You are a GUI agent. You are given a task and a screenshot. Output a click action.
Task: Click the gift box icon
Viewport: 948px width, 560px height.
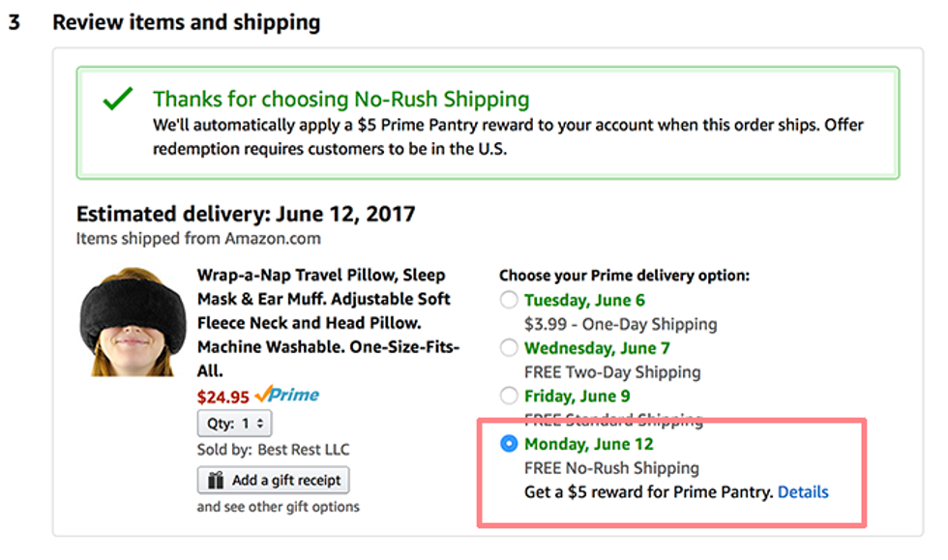tap(215, 481)
